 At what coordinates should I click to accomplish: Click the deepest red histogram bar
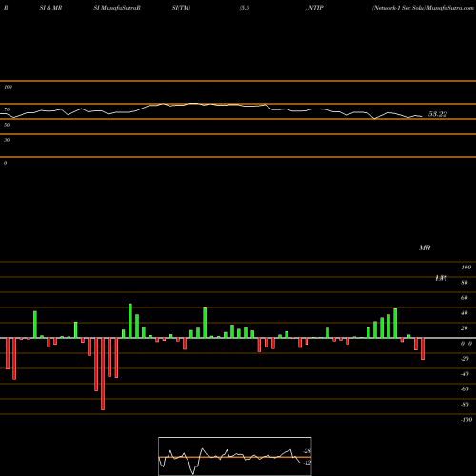(x=103, y=374)
